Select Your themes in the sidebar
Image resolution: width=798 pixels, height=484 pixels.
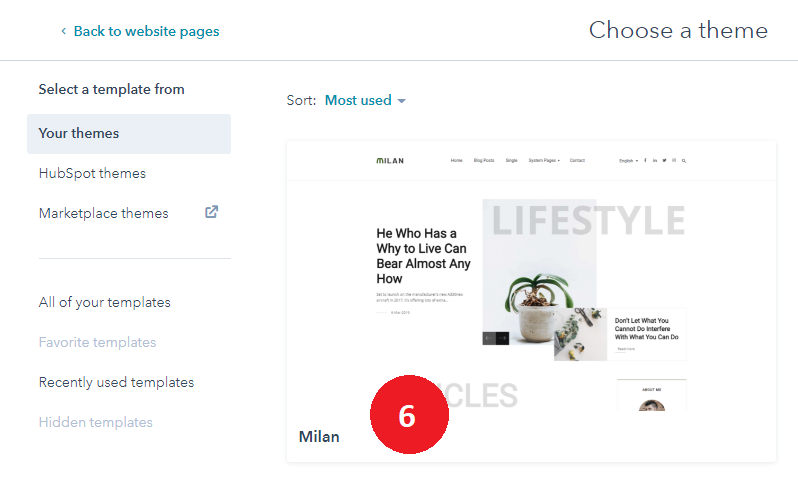point(79,133)
